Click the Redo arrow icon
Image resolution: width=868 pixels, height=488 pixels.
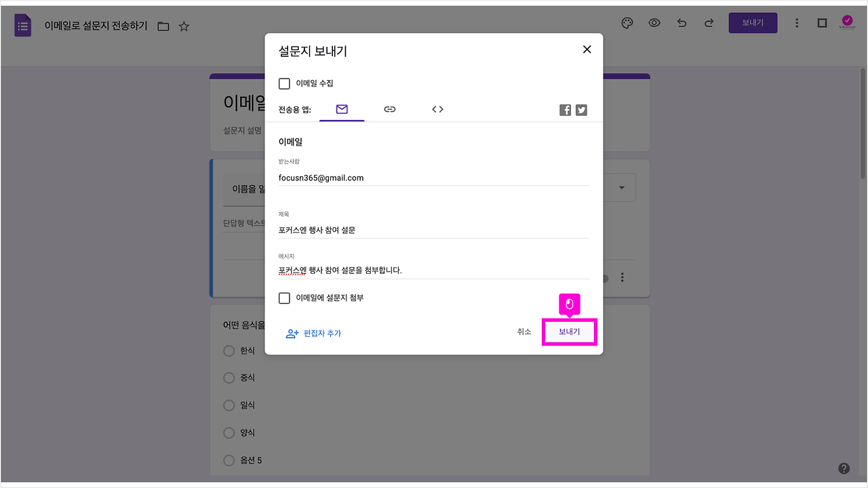click(x=709, y=22)
